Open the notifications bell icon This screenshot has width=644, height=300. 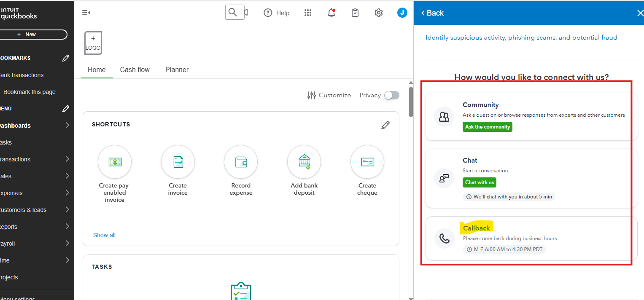pos(331,13)
